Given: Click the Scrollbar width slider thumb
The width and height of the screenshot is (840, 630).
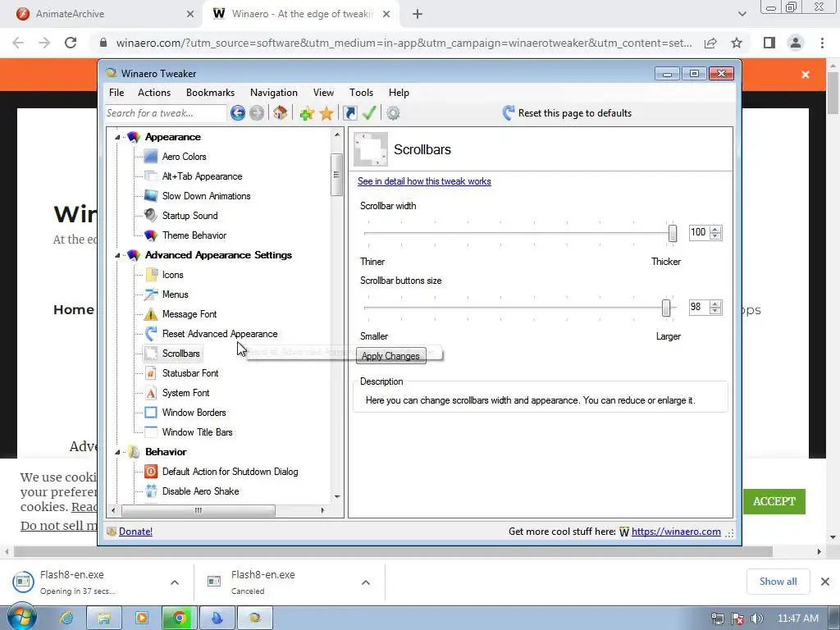Looking at the screenshot, I should point(673,233).
